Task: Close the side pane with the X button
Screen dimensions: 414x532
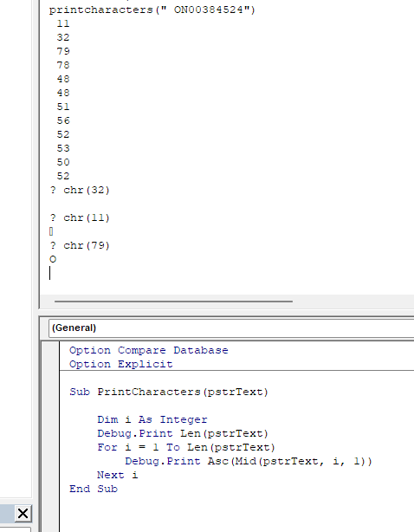Action: click(23, 513)
